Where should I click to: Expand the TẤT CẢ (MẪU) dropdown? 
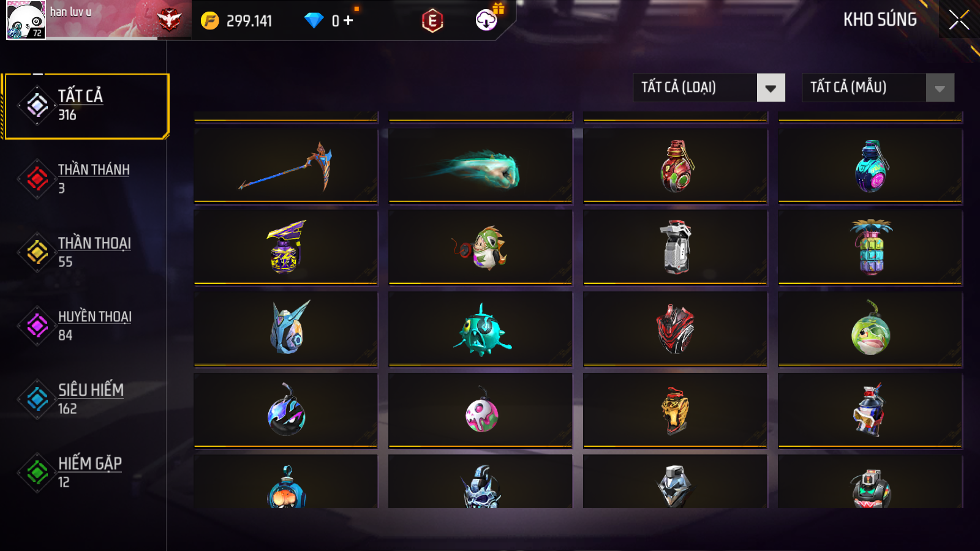(878, 88)
